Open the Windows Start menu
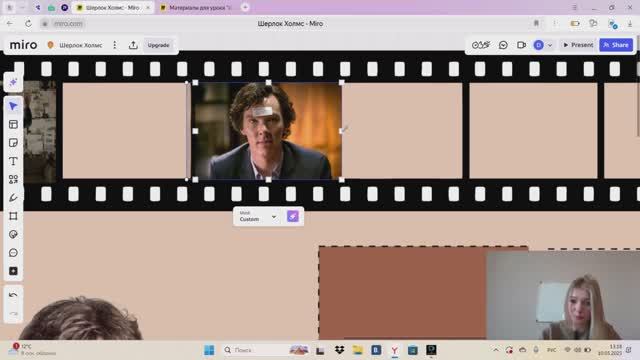 point(209,350)
